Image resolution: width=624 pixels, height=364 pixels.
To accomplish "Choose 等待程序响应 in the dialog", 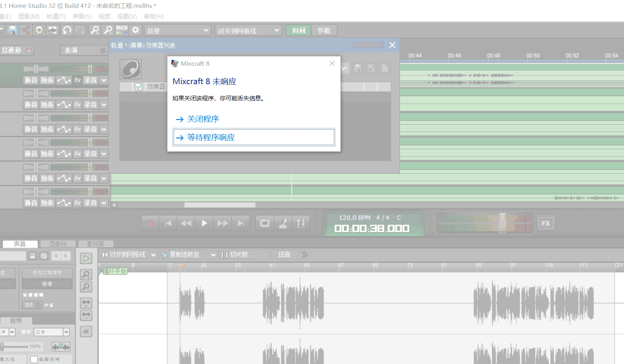I will point(254,137).
